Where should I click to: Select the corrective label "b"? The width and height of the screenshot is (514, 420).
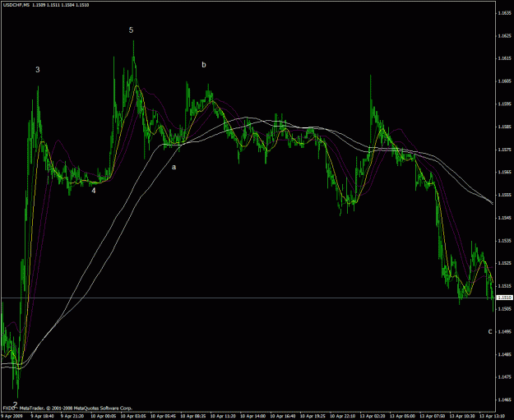pyautogui.click(x=204, y=65)
